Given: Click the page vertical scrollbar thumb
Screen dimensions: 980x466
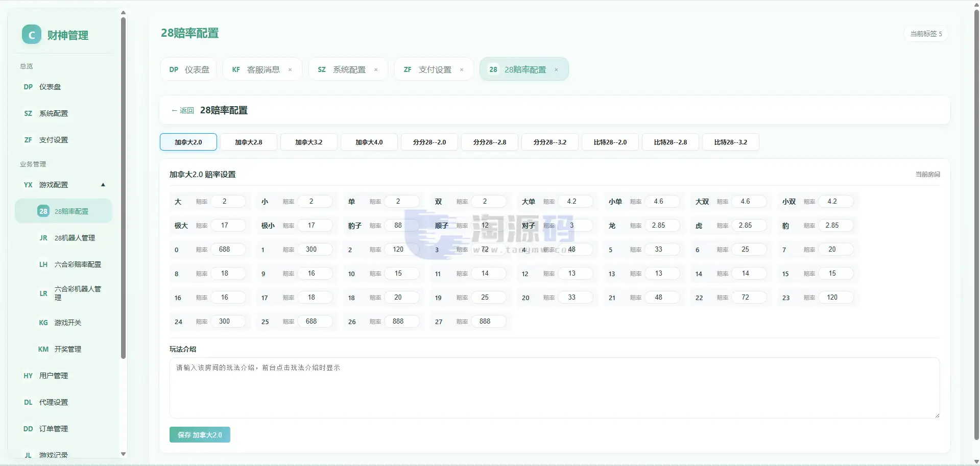Looking at the screenshot, I should [x=976, y=225].
